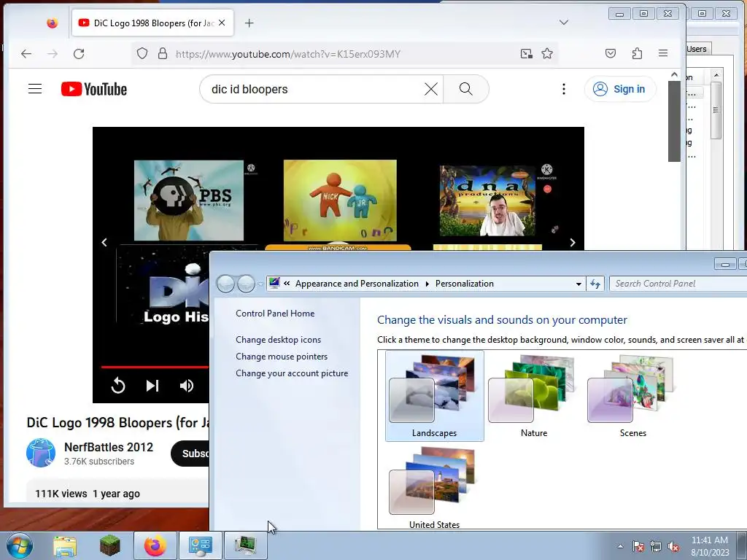The width and height of the screenshot is (747, 560).
Task: Show previous suggested videos arrow
Action: coord(104,242)
